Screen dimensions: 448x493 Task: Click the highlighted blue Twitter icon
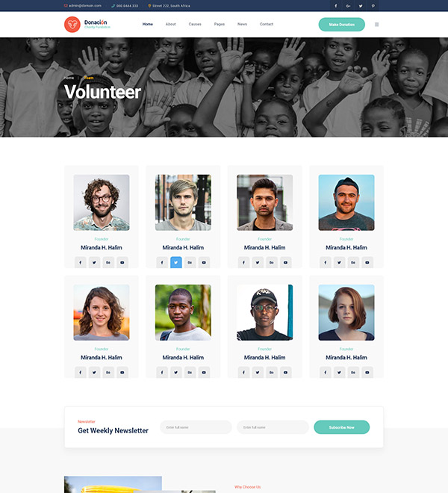coord(176,262)
